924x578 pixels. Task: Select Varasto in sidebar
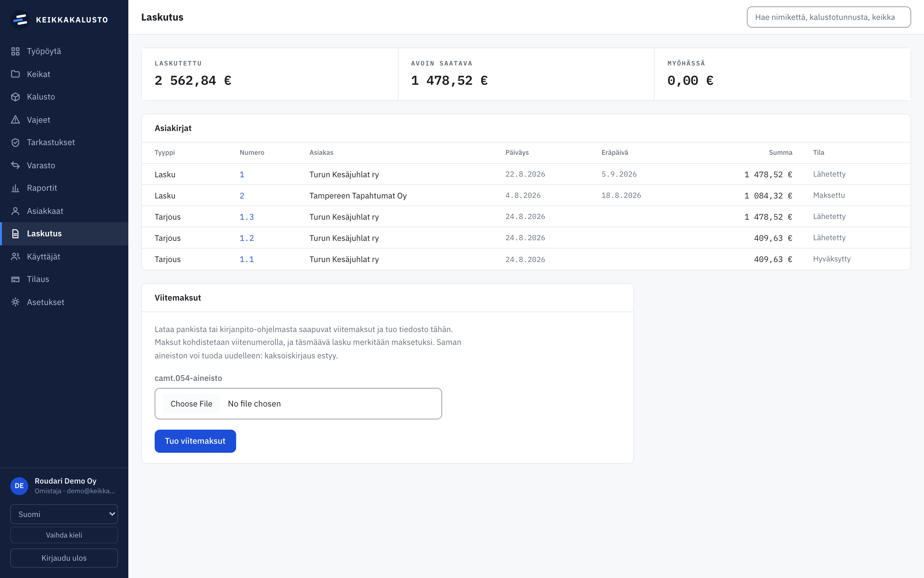click(64, 165)
